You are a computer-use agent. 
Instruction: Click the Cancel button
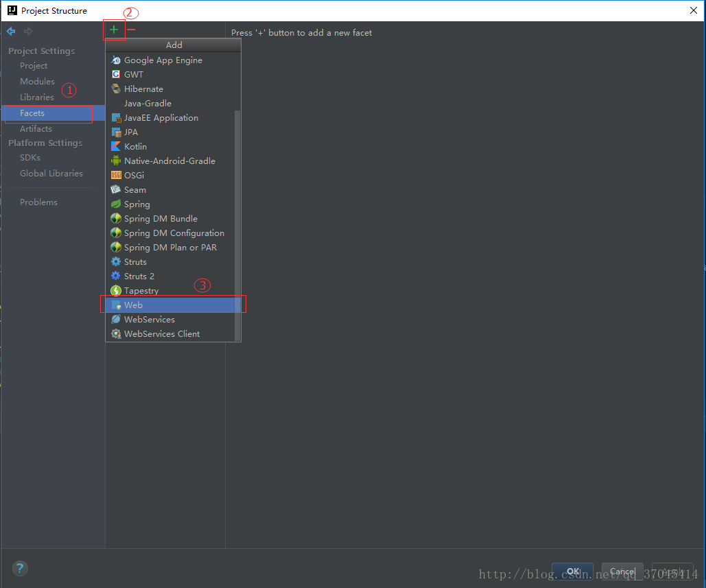tap(622, 572)
